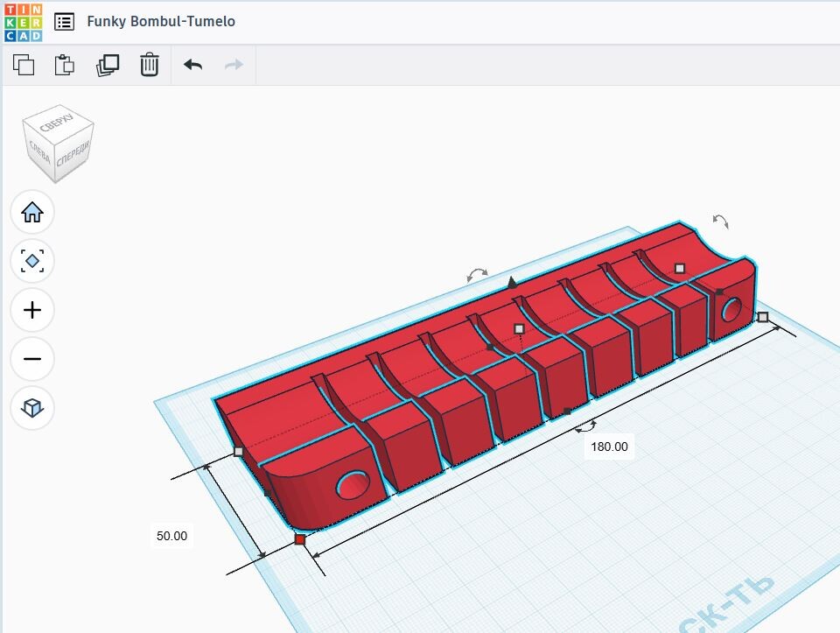Rename the design title Funky Bombul-Tumelo
This screenshot has width=840, height=633.
point(161,22)
